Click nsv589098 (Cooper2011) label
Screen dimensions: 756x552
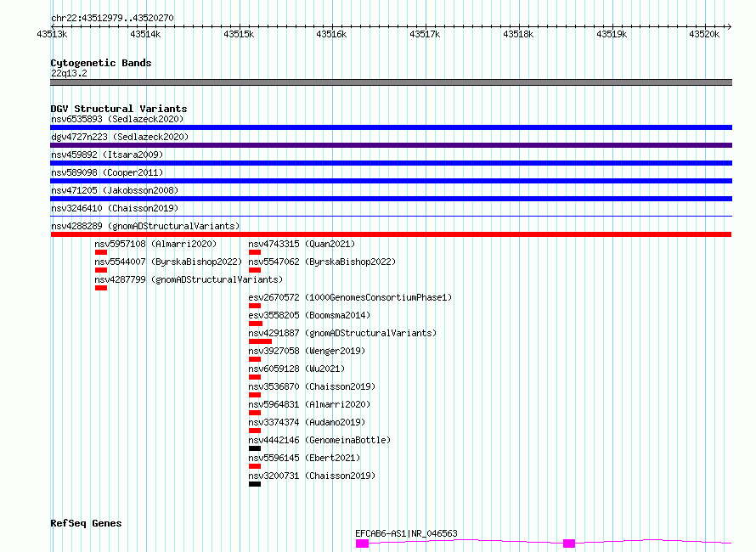click(107, 172)
